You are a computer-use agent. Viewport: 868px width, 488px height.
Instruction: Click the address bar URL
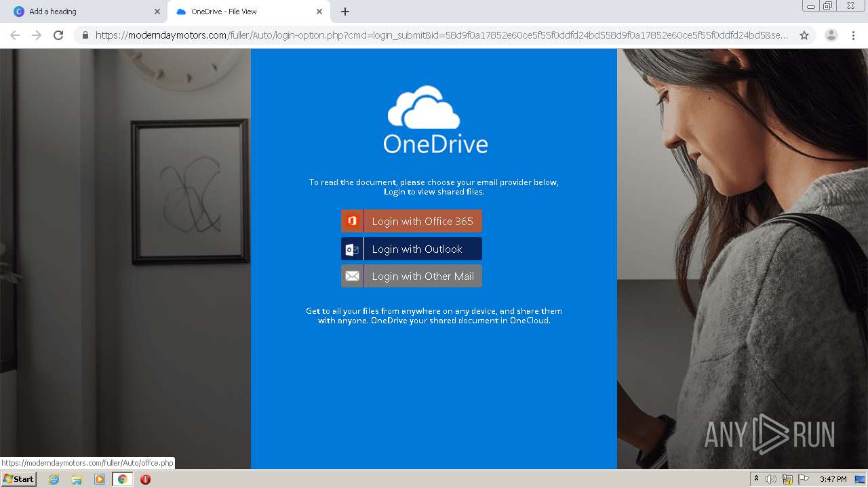[441, 35]
